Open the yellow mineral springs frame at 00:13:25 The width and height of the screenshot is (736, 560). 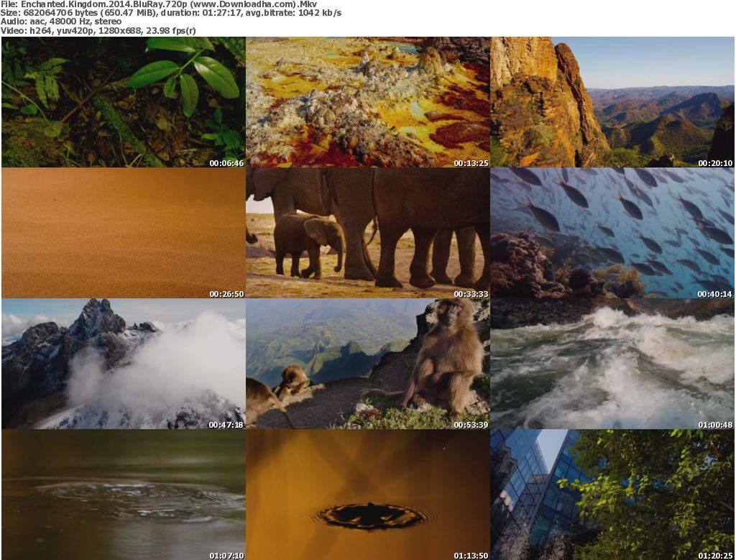coord(368,102)
